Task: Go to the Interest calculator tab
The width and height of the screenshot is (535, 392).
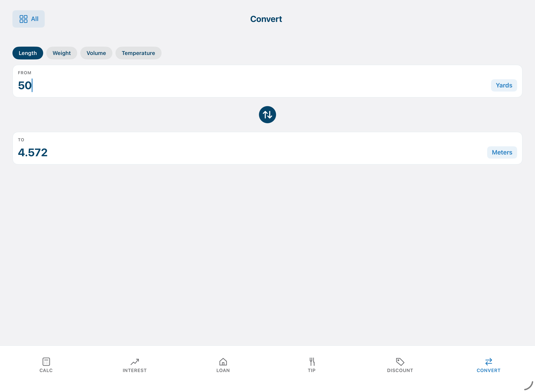Action: tap(135, 365)
